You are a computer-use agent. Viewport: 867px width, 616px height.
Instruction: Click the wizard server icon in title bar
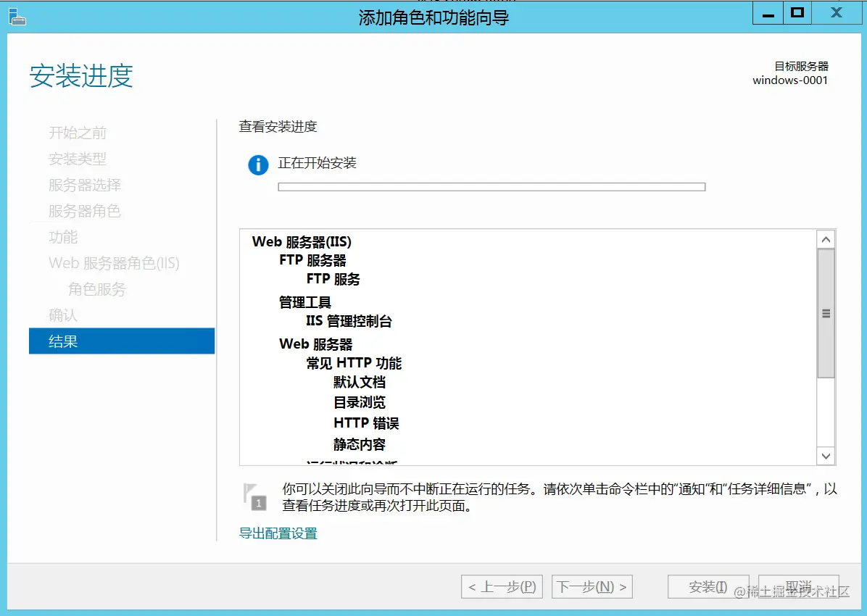(17, 17)
